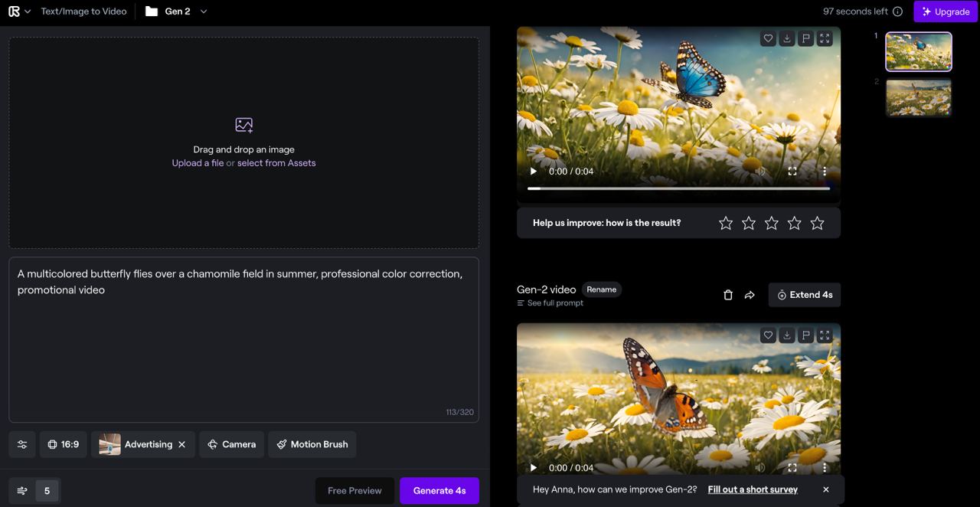The height and width of the screenshot is (507, 980).
Task: Download the blue butterfly video
Action: [786, 38]
